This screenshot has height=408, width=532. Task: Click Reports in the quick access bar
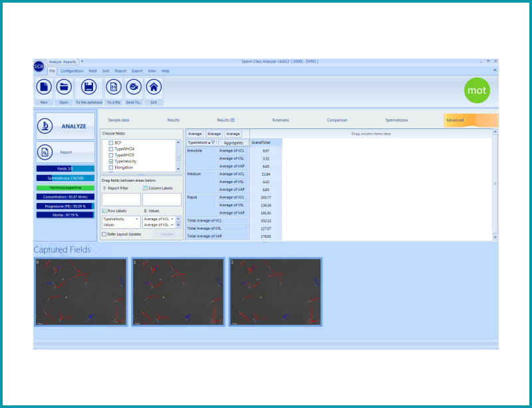pos(70,62)
